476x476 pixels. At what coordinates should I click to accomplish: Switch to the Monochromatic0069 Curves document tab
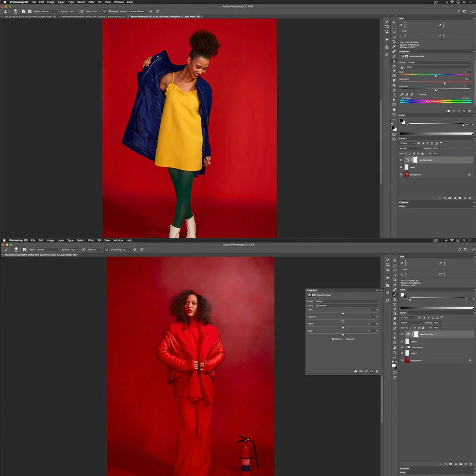93,17
